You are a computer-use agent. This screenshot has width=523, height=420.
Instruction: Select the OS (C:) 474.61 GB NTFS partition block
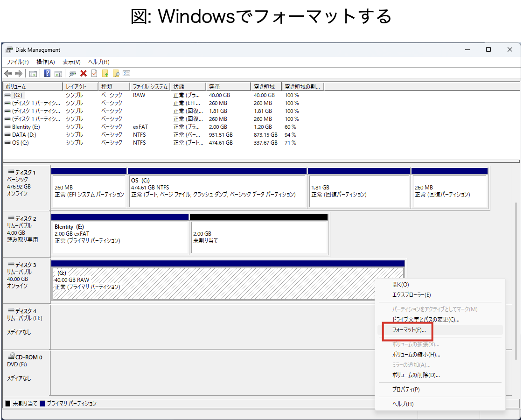click(217, 188)
